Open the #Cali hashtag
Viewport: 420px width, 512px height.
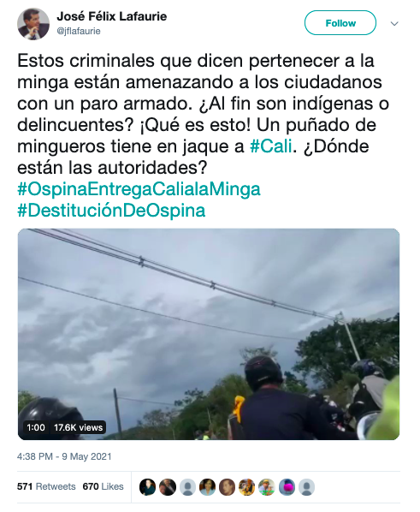click(x=271, y=146)
